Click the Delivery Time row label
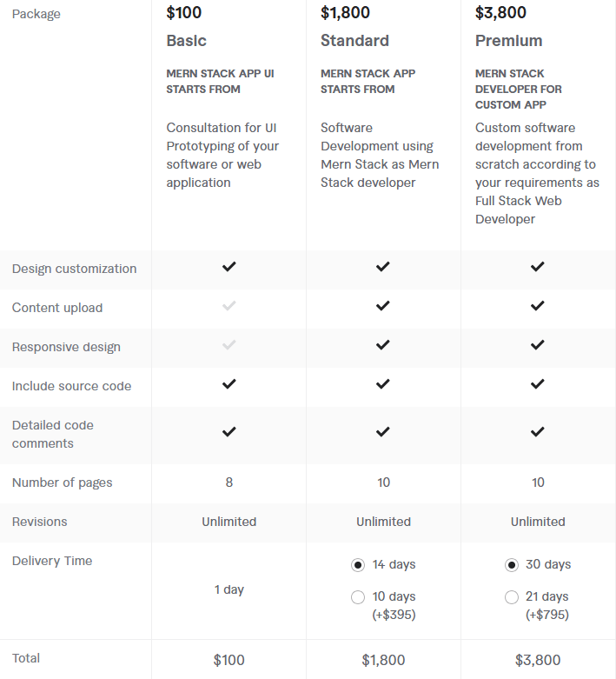 (52, 561)
